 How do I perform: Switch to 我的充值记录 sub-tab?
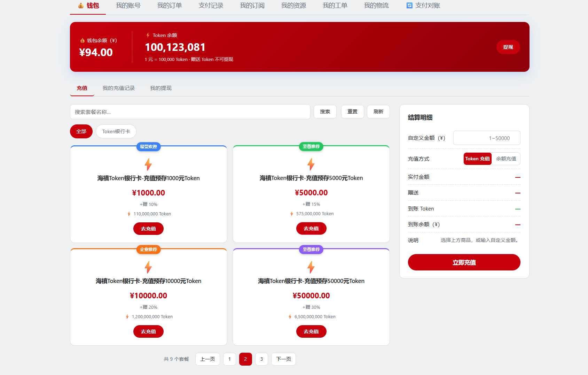click(119, 88)
